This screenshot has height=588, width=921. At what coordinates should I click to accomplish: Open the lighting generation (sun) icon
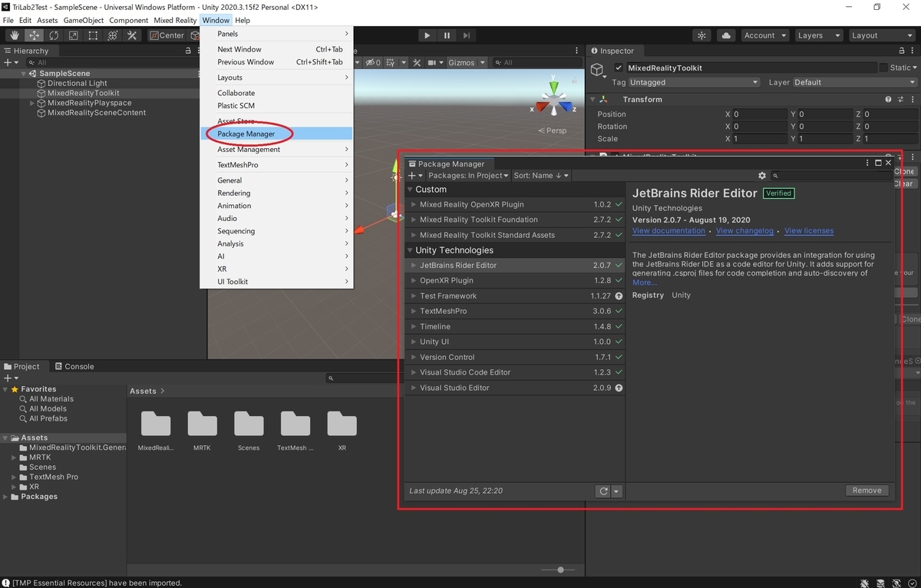tap(701, 35)
